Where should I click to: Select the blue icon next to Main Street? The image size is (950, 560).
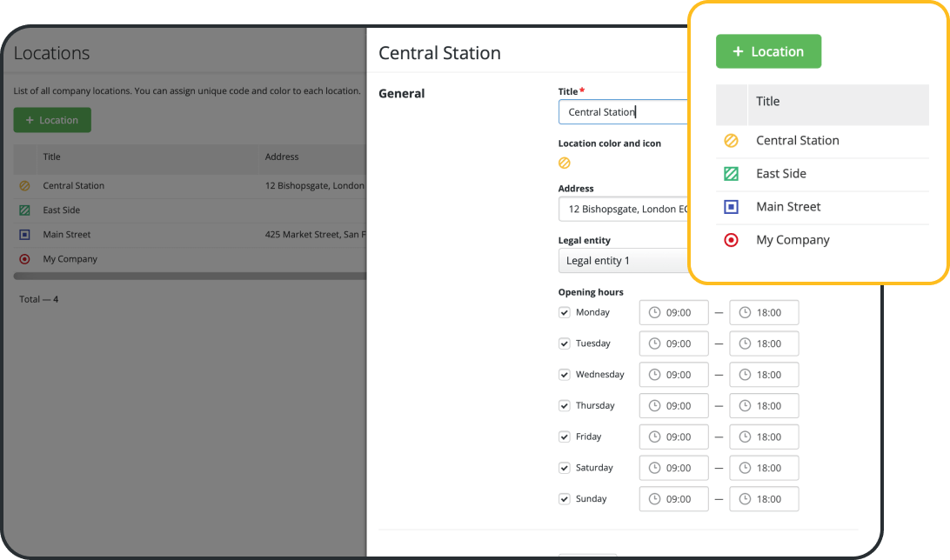pos(731,207)
